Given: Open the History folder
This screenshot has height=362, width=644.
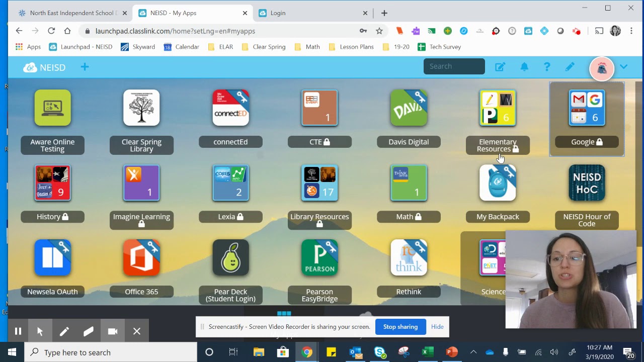Looking at the screenshot, I should [x=53, y=183].
